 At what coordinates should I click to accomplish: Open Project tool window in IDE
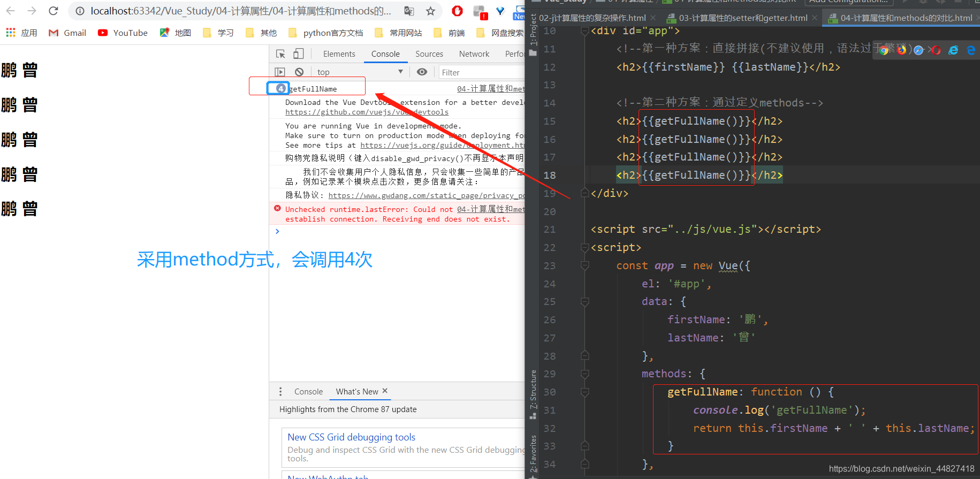click(533, 35)
